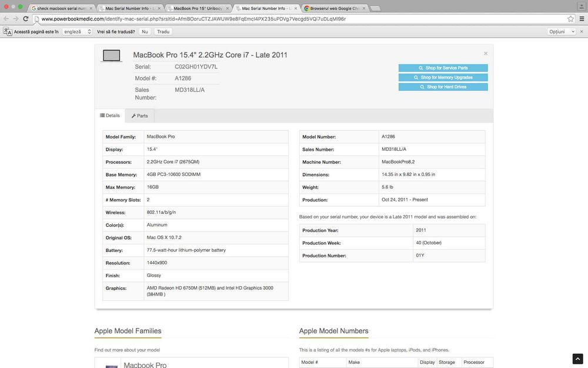Image resolution: width=588 pixels, height=368 pixels.
Task: Click the MacBook laptop image in the result card
Action: pyautogui.click(x=111, y=56)
